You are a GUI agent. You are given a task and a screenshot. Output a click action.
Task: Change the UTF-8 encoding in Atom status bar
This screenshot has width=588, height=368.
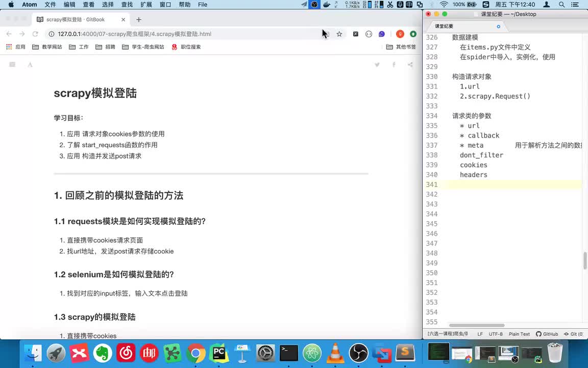point(496,334)
